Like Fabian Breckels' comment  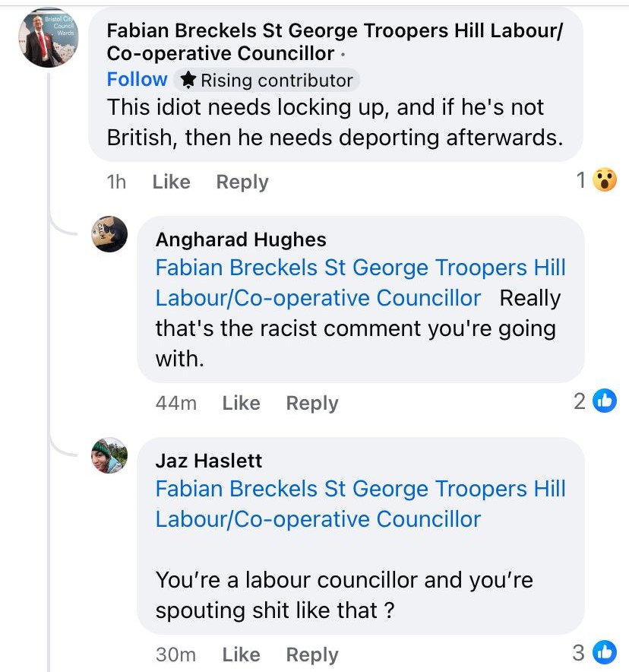pyautogui.click(x=171, y=182)
